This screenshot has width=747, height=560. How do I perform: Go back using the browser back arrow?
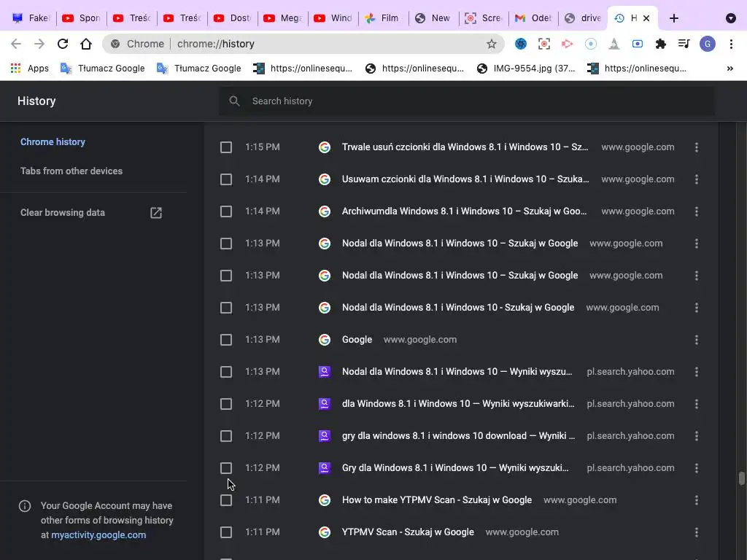(16, 44)
